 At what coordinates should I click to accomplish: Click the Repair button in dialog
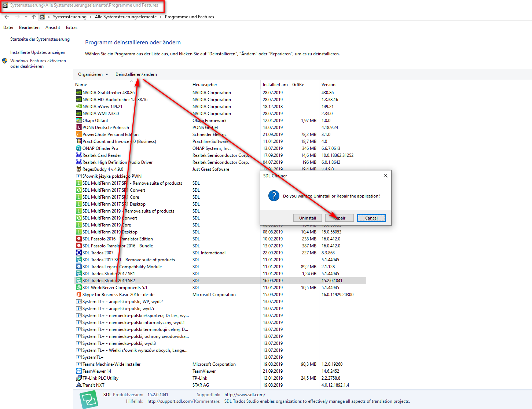click(x=340, y=218)
